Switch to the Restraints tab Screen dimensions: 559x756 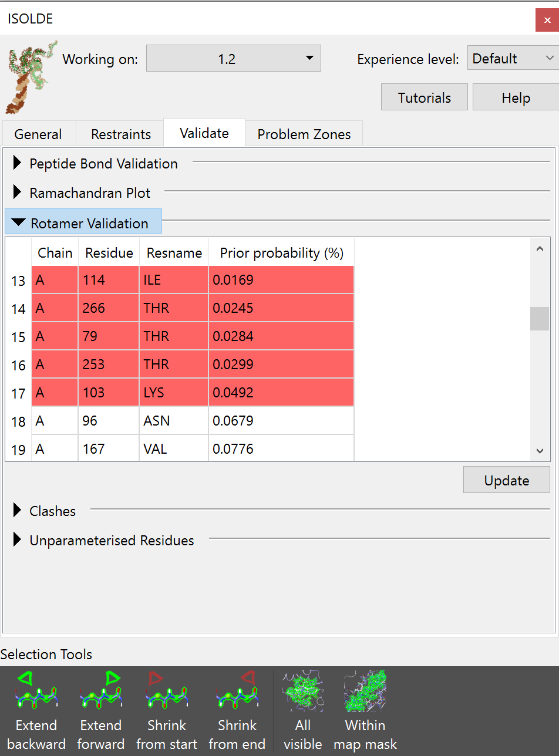(120, 134)
